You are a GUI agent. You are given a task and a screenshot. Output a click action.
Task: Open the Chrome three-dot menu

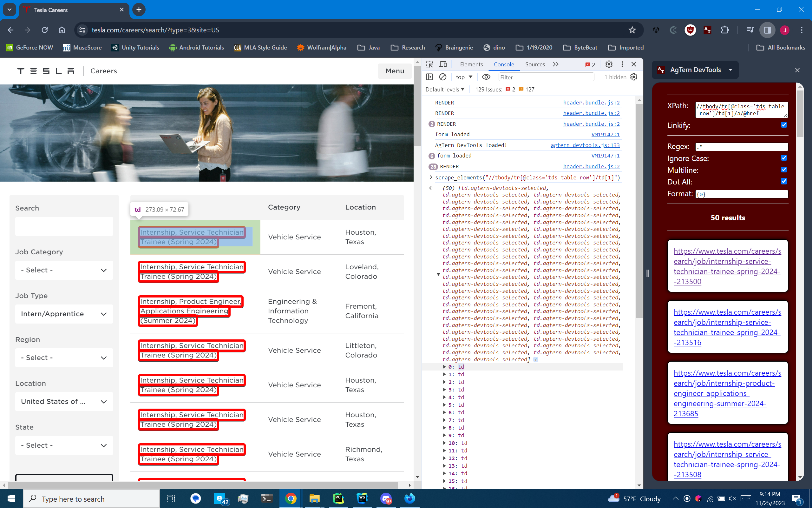click(802, 30)
